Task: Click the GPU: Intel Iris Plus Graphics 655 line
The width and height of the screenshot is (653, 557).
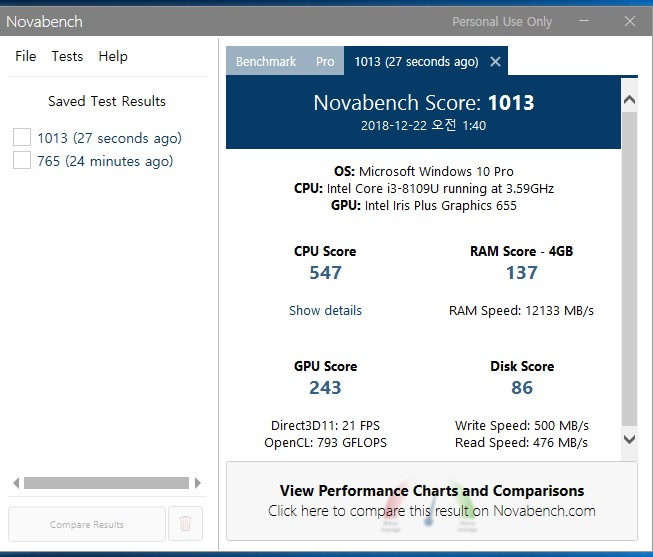Action: click(x=424, y=205)
